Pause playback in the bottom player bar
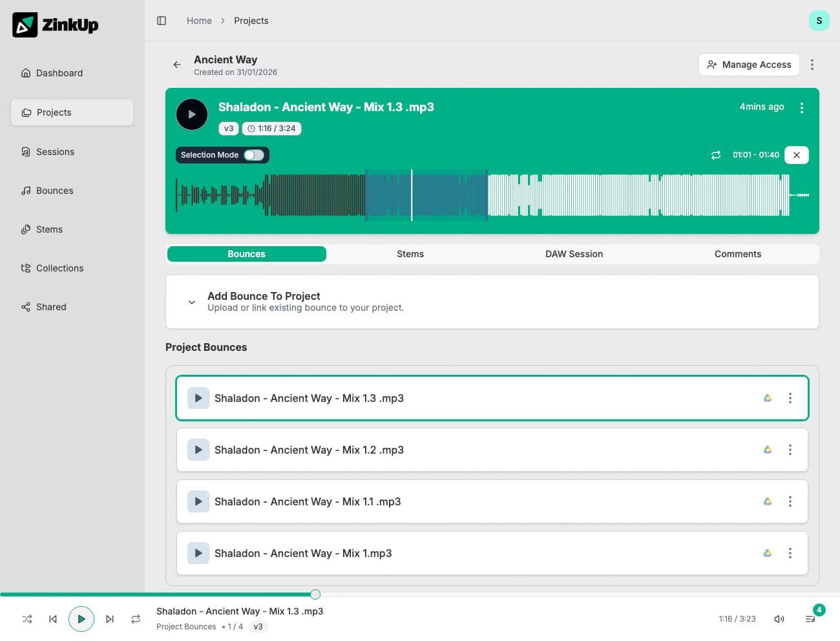The height and width of the screenshot is (641, 840). 81,618
